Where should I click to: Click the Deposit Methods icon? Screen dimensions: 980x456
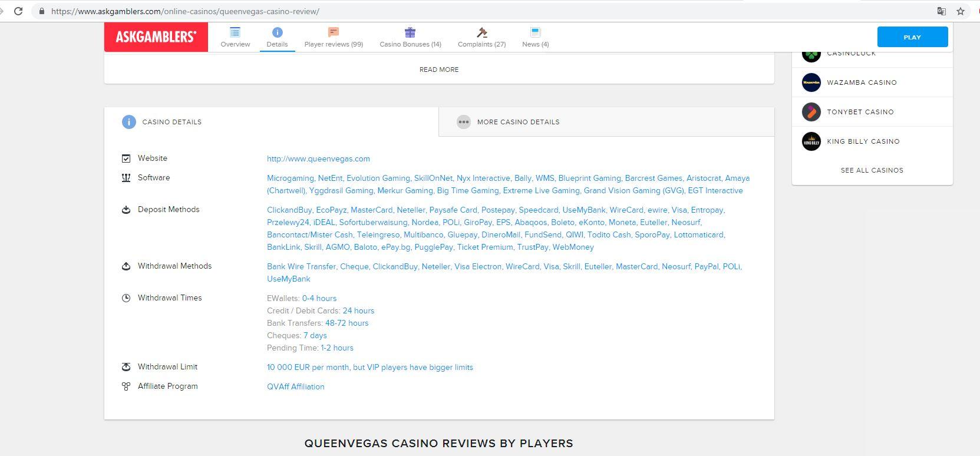coord(126,210)
